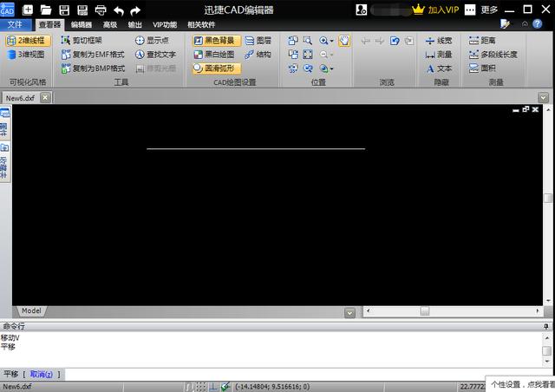
Task: Select the pan hand tool
Action: [x=344, y=41]
